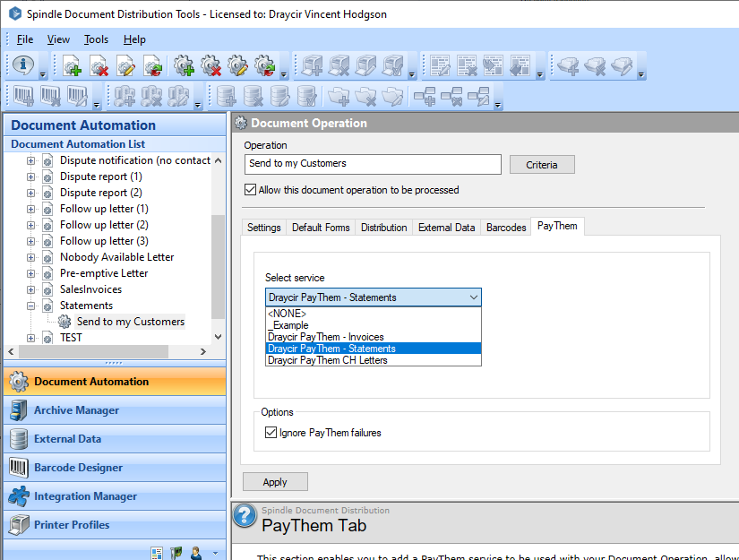Image resolution: width=739 pixels, height=560 pixels.
Task: Open the Archive Manager panel
Action: pos(115,410)
